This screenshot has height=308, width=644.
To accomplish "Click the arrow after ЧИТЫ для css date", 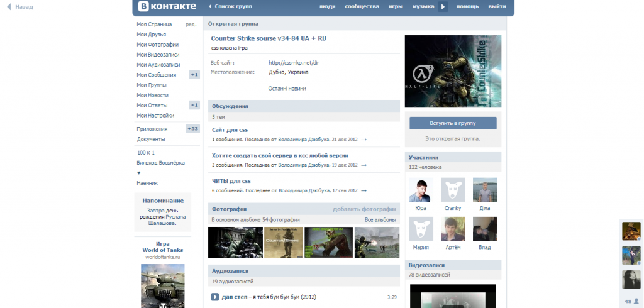I will 364,190.
